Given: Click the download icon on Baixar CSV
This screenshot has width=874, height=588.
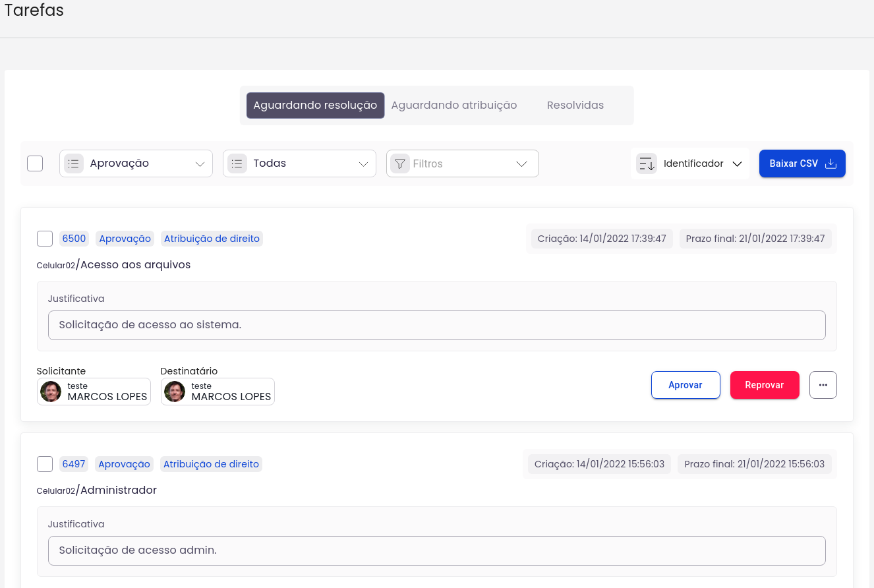Looking at the screenshot, I should pyautogui.click(x=831, y=163).
